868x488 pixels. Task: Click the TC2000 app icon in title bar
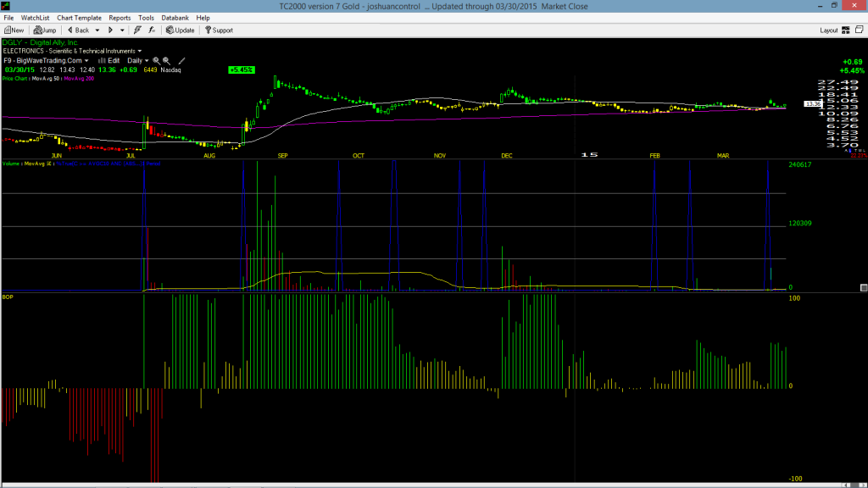(x=6, y=6)
